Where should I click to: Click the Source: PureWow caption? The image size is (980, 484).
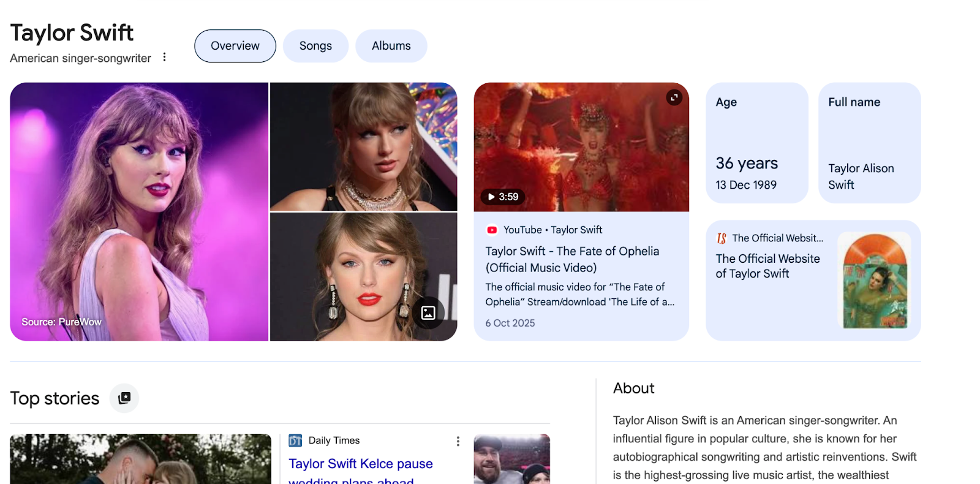pos(61,322)
